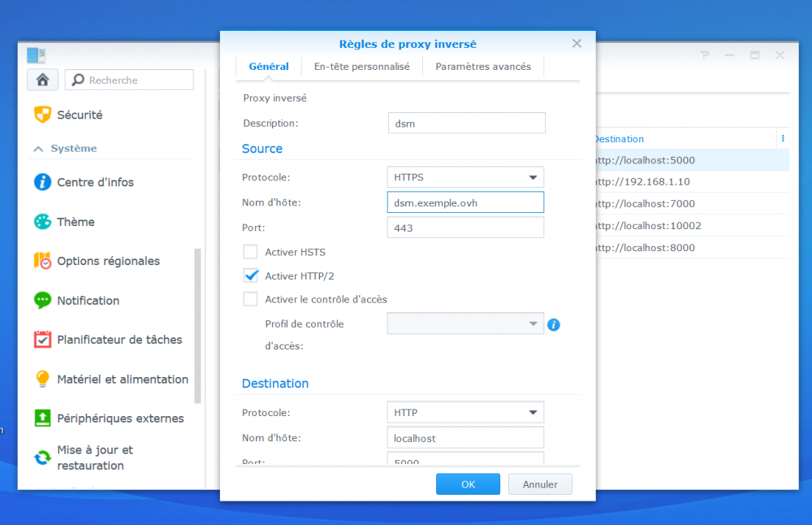The image size is (812, 525).
Task: Open Notification speech bubble icon
Action: [42, 300]
